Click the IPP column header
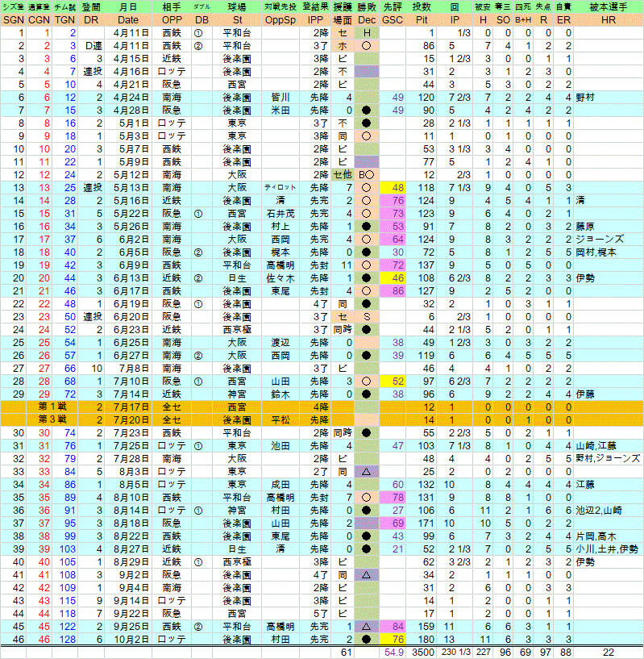Image resolution: width=644 pixels, height=659 pixels. coord(315,20)
